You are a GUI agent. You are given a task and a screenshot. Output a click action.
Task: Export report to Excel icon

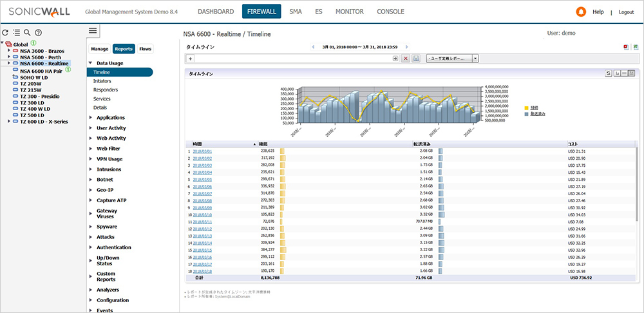tap(636, 47)
